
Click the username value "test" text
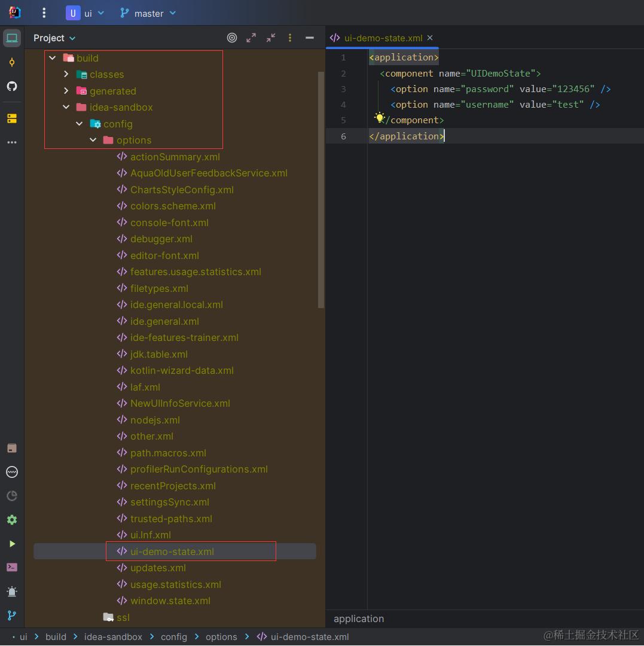click(568, 105)
